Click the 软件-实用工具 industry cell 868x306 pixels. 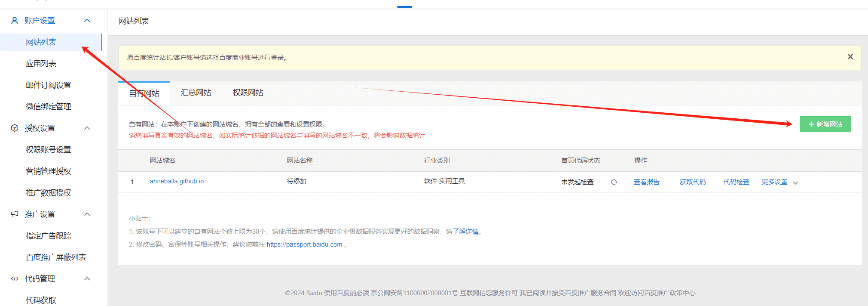click(444, 181)
